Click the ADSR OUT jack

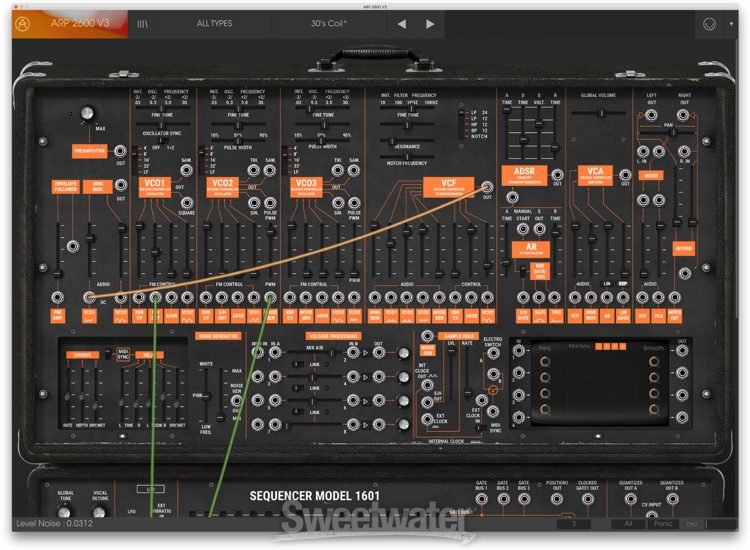(x=557, y=175)
